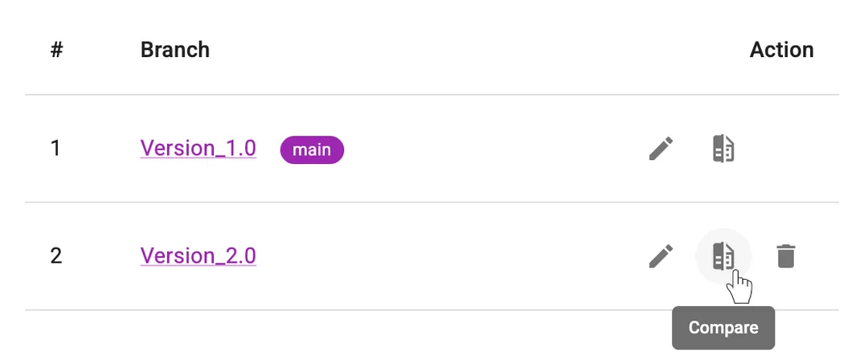This screenshot has height=364, width=868.
Task: Open the Version_2.0 branch link
Action: [198, 256]
